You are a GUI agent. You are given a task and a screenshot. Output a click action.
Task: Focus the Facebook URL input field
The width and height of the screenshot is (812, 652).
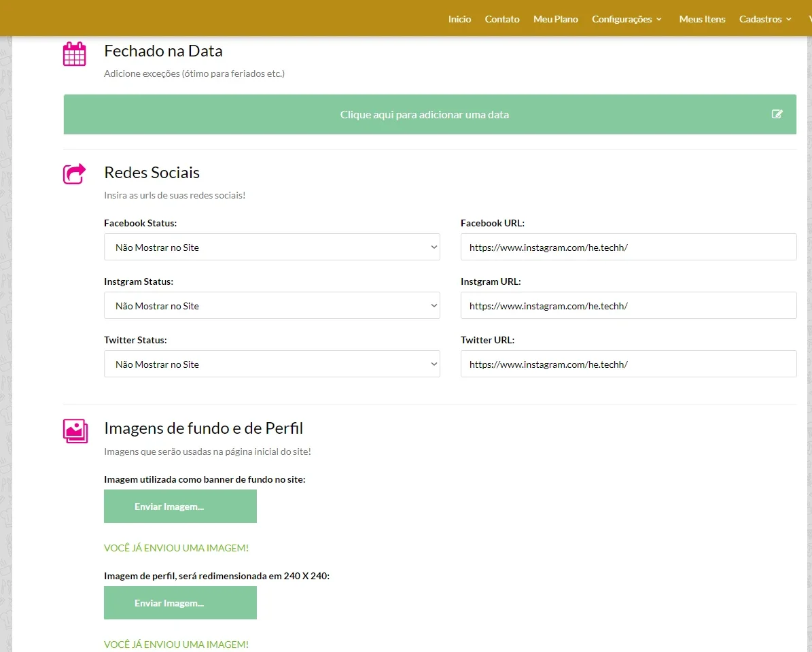tap(629, 247)
